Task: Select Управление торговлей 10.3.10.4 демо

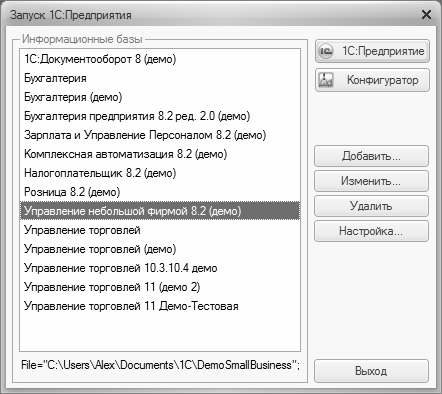Action: 160,268
